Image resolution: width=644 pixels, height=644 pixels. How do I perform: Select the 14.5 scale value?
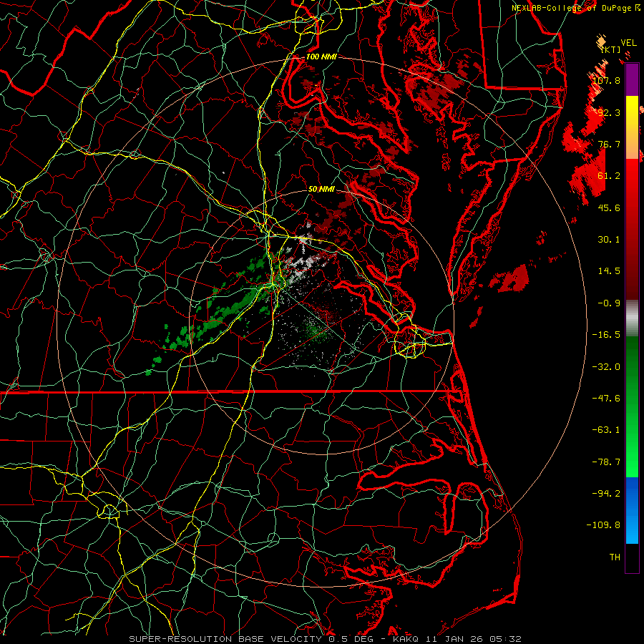(x=609, y=271)
